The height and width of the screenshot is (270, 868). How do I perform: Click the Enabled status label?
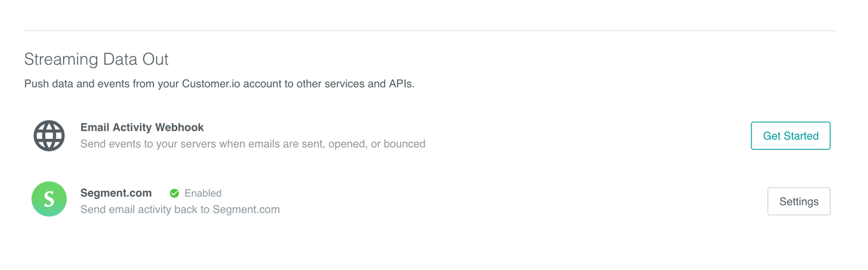point(203,193)
